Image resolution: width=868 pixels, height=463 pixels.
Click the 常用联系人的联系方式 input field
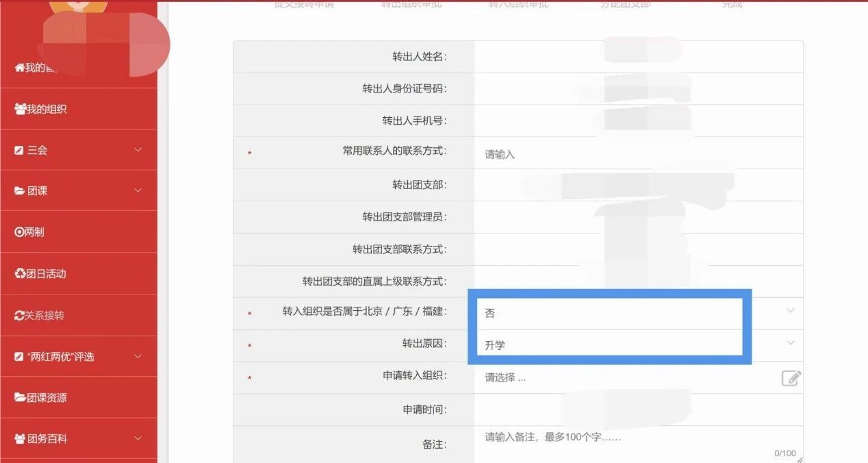(x=637, y=154)
